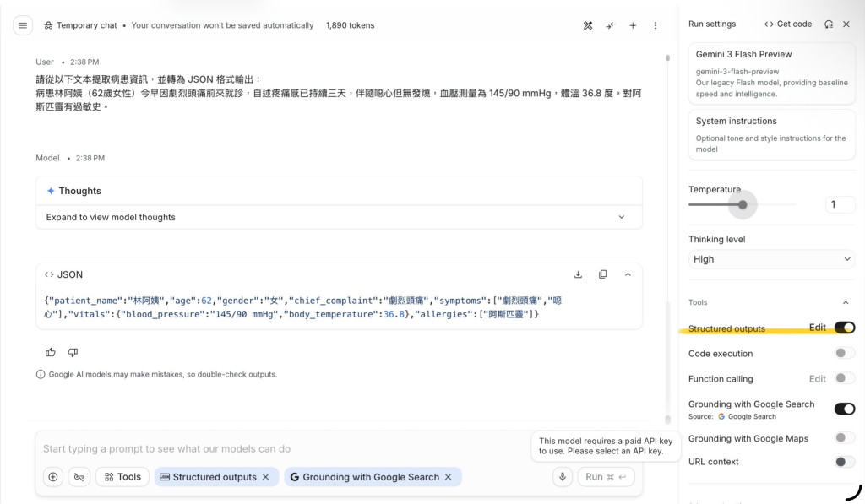Screen dimensions: 865x504
Task: Click the prompt text input area
Action: [x=284, y=449]
